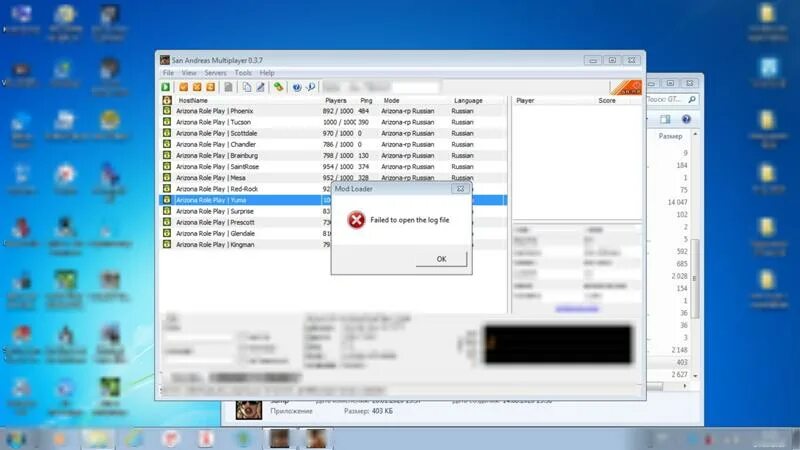The height and width of the screenshot is (450, 800).
Task: Click the preview pane icon in Explorer window
Action: 665,119
